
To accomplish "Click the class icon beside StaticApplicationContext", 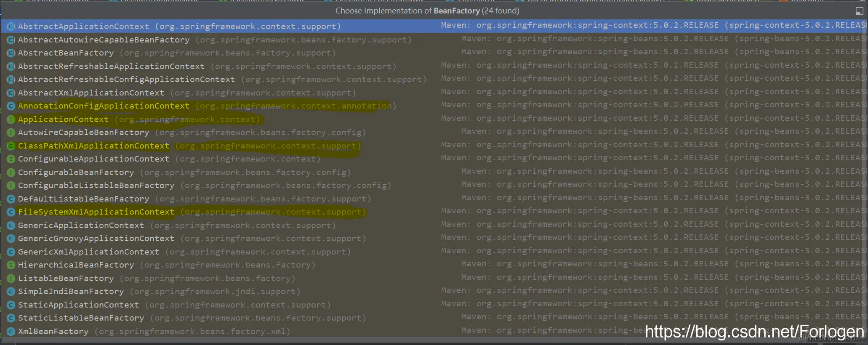I will tap(11, 305).
